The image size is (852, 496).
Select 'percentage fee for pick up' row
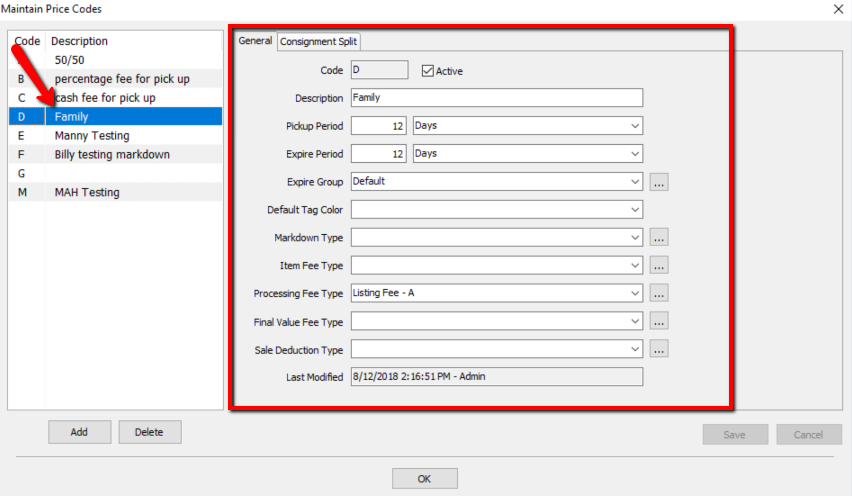pyautogui.click(x=115, y=79)
